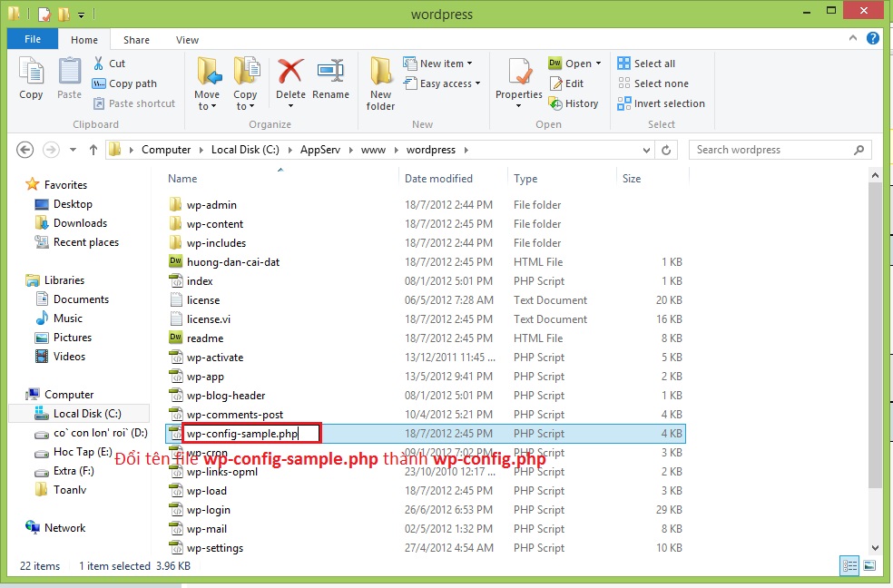
Task: Sort by the Date modified column header
Action: point(438,179)
